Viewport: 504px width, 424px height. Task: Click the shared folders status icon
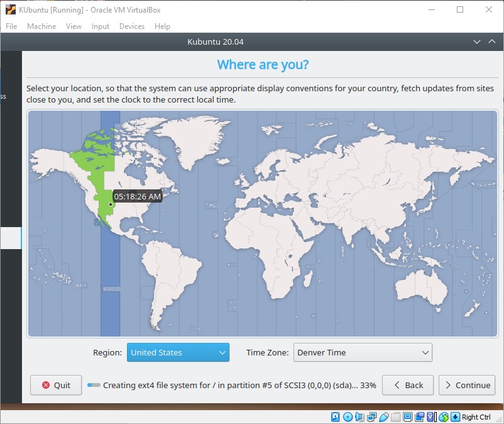(x=396, y=417)
